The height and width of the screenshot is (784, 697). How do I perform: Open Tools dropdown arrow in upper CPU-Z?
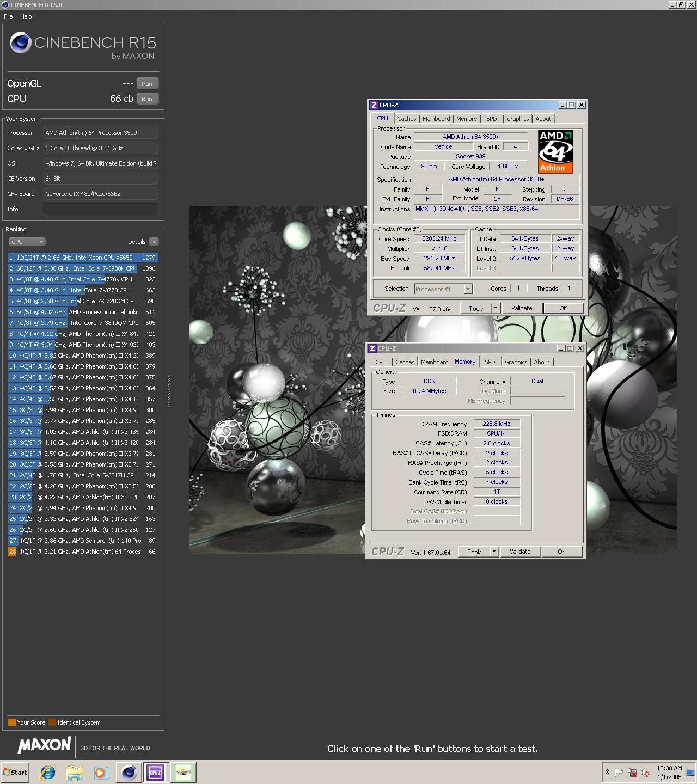(x=496, y=309)
